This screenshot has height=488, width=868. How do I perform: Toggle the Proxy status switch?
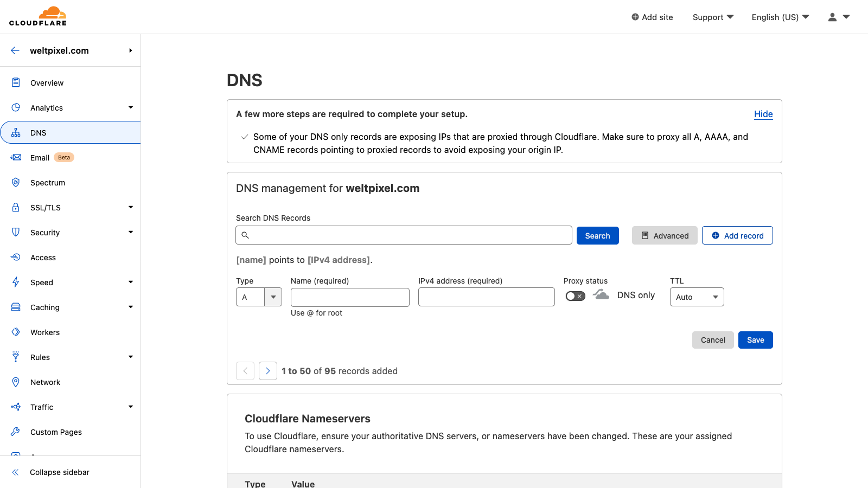pyautogui.click(x=575, y=296)
